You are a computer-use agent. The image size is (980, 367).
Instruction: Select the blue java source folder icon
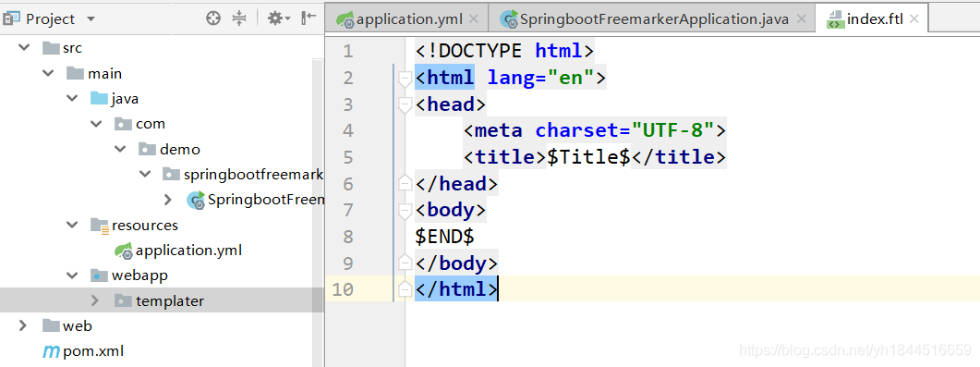tap(99, 98)
